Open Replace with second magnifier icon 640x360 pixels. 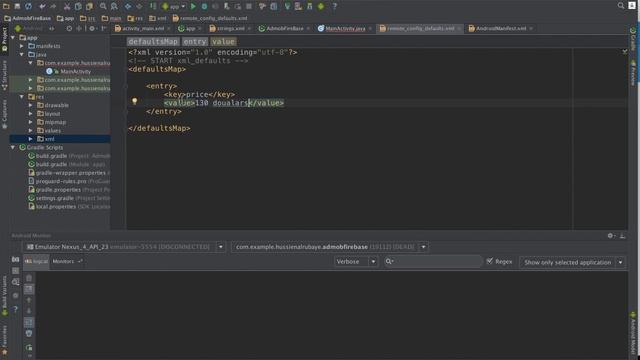pyautogui.click(x=114, y=6)
